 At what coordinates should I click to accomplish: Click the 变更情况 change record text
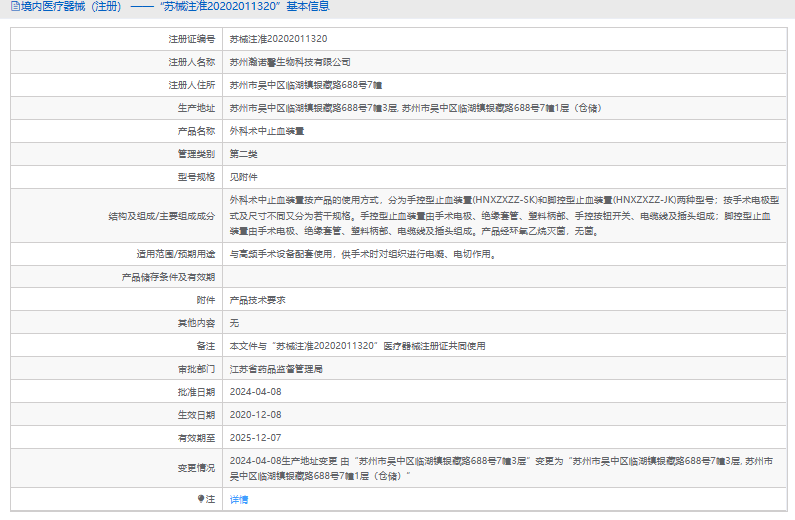click(501, 468)
